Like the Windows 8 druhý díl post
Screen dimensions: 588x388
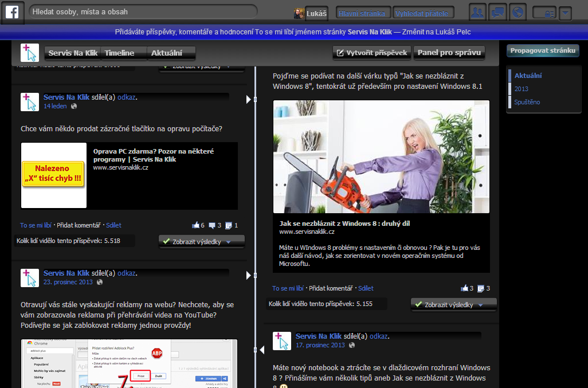[288, 288]
